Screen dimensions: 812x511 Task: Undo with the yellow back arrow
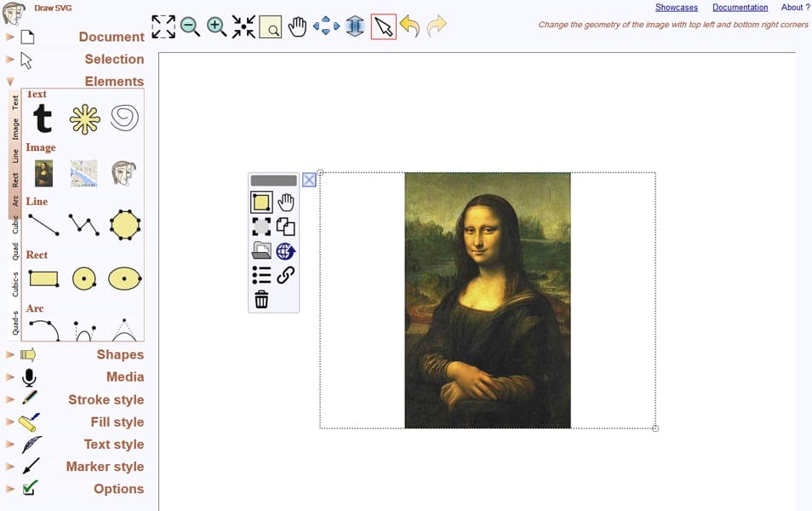coord(410,26)
